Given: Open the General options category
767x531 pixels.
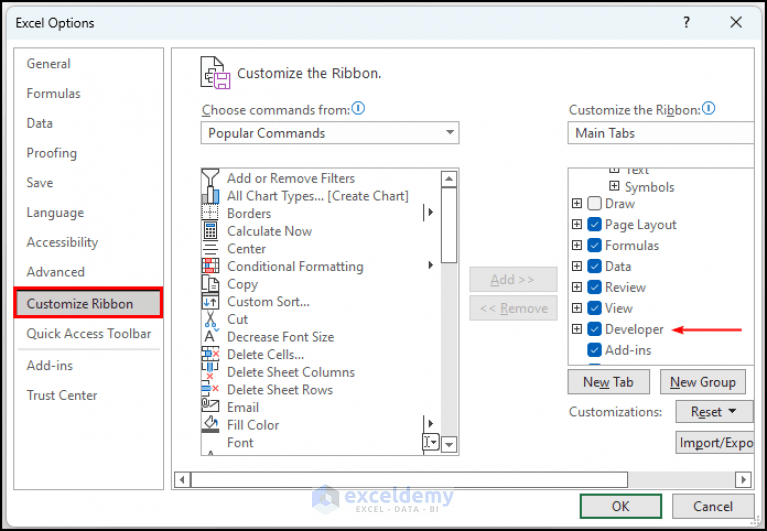Looking at the screenshot, I should click(48, 64).
